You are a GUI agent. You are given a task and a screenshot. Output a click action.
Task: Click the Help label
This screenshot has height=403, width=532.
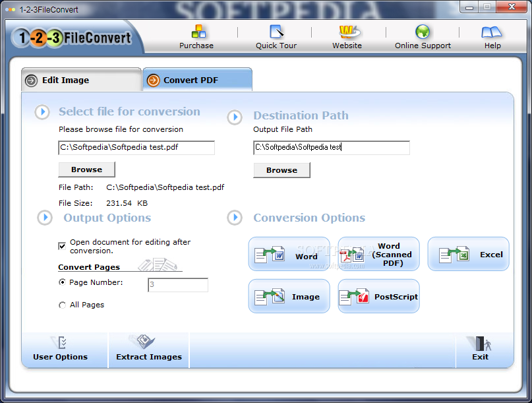click(492, 46)
